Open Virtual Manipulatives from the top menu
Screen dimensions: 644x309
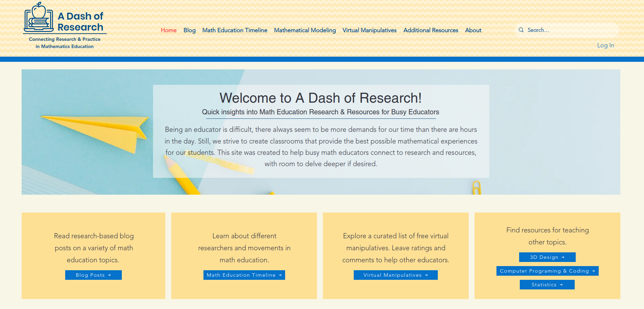coord(369,30)
